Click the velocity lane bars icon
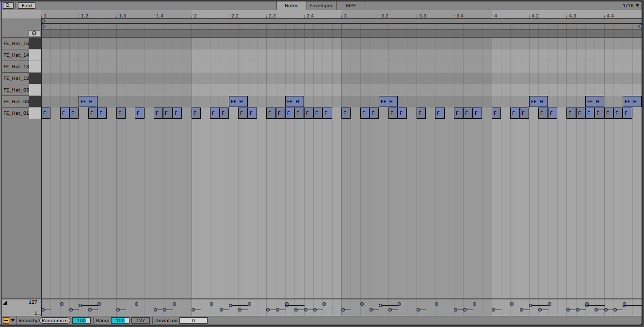644x327 pixels. pyautogui.click(x=5, y=303)
